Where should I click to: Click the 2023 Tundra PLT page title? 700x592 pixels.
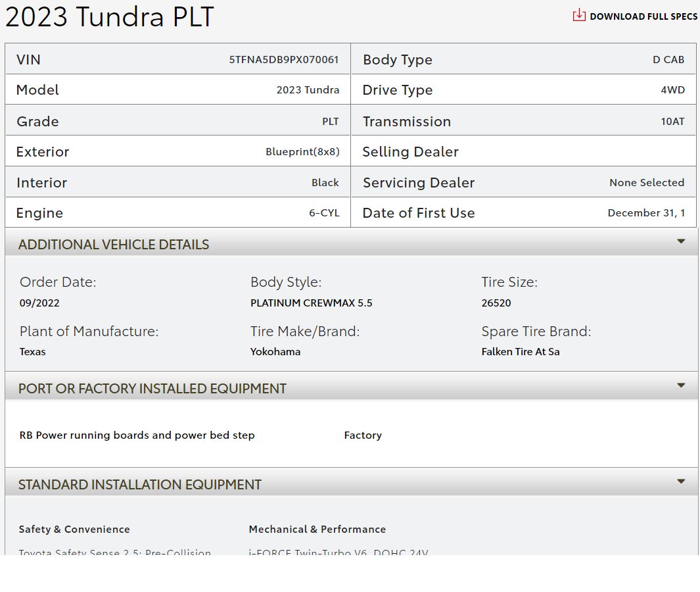[x=109, y=17]
